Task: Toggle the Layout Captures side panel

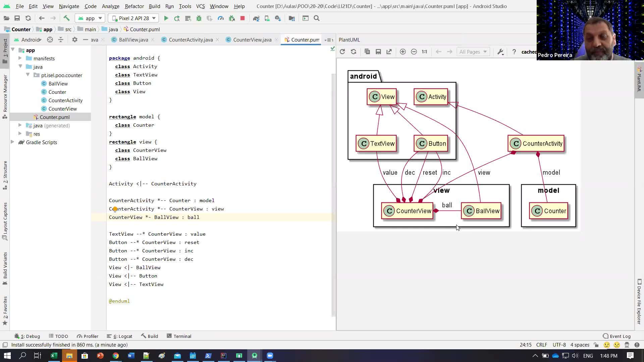Action: (5, 221)
